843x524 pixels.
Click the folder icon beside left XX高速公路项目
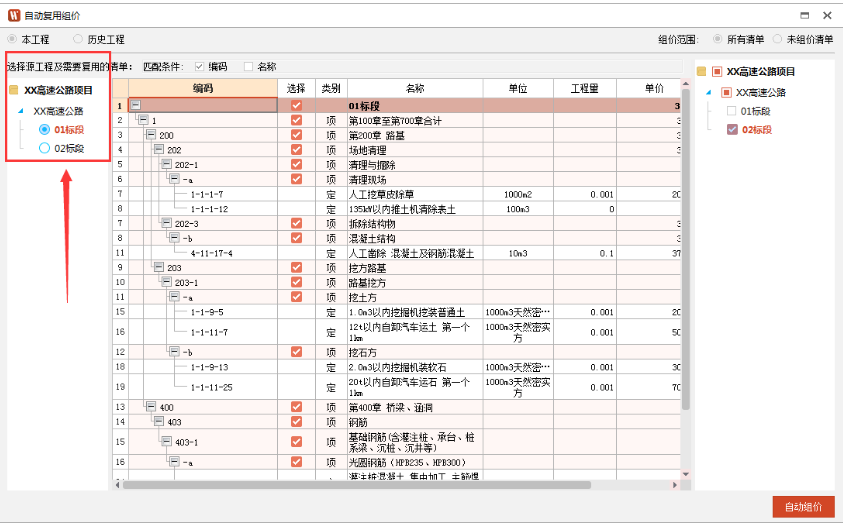point(14,90)
